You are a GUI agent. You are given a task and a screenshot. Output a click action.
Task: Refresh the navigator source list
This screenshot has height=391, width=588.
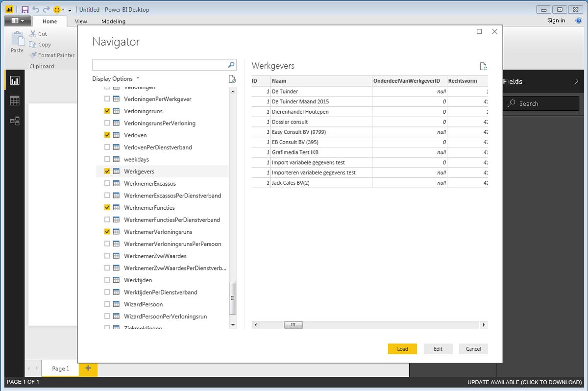[x=231, y=78]
